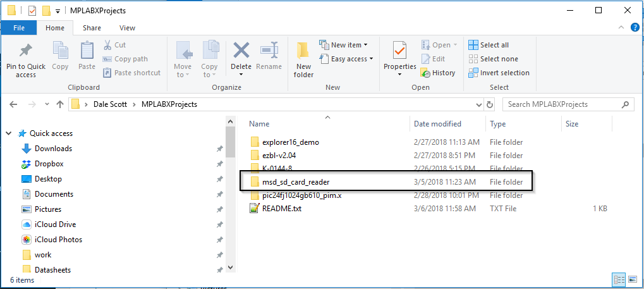Open Customize Quick Access Toolbar dropdown
The width and height of the screenshot is (644, 289).
(58, 11)
